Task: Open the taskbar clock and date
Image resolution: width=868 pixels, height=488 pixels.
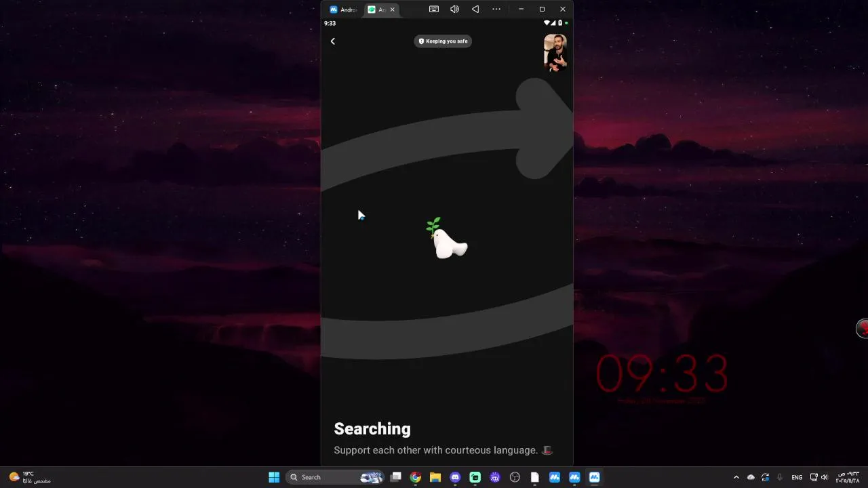Action: pyautogui.click(x=848, y=477)
